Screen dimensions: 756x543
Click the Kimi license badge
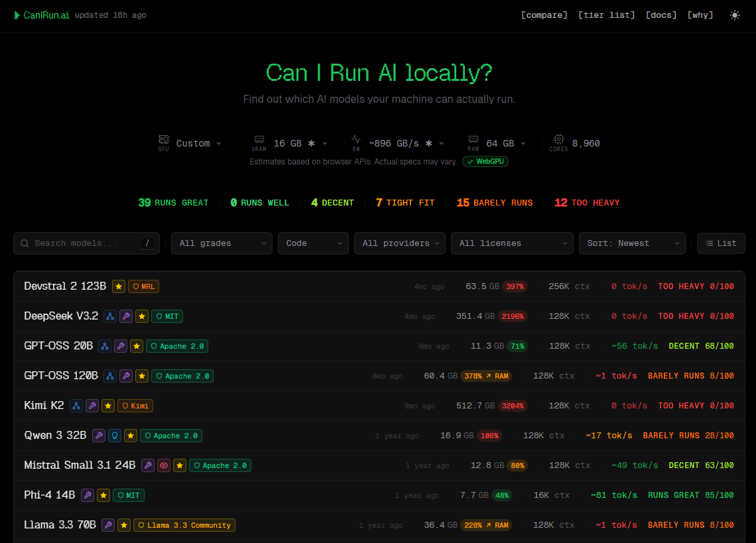tap(135, 406)
